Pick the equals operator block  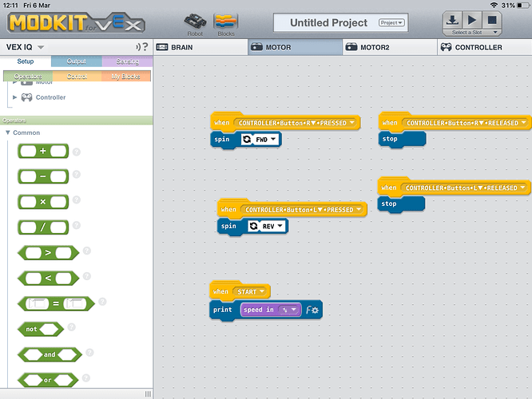click(x=56, y=303)
